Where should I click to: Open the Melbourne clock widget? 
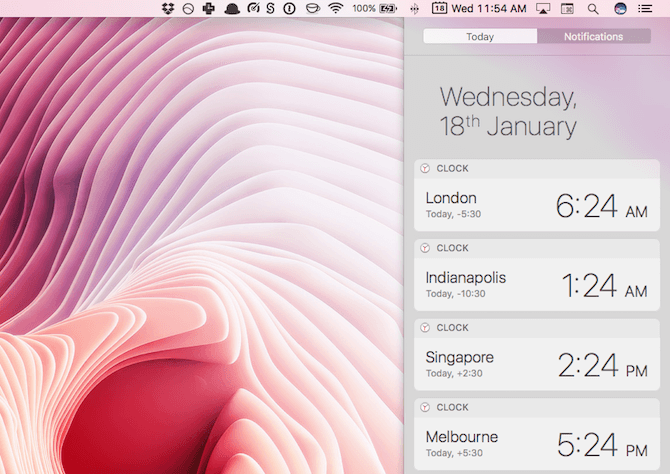(536, 445)
